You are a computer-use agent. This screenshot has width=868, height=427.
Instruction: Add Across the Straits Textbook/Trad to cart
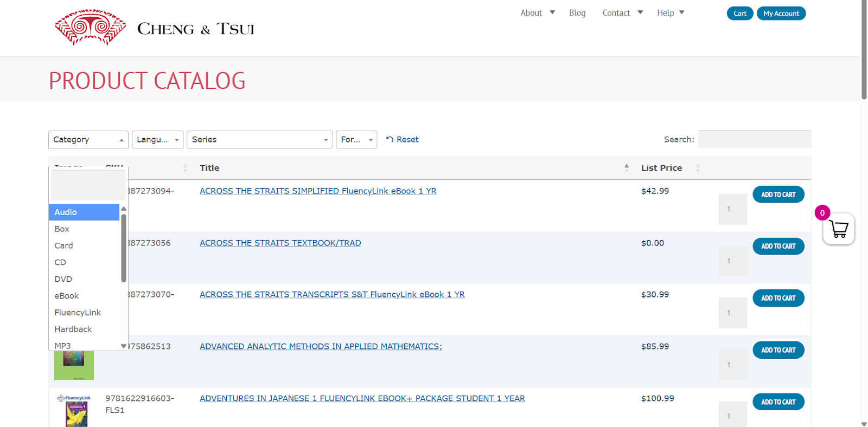click(778, 246)
